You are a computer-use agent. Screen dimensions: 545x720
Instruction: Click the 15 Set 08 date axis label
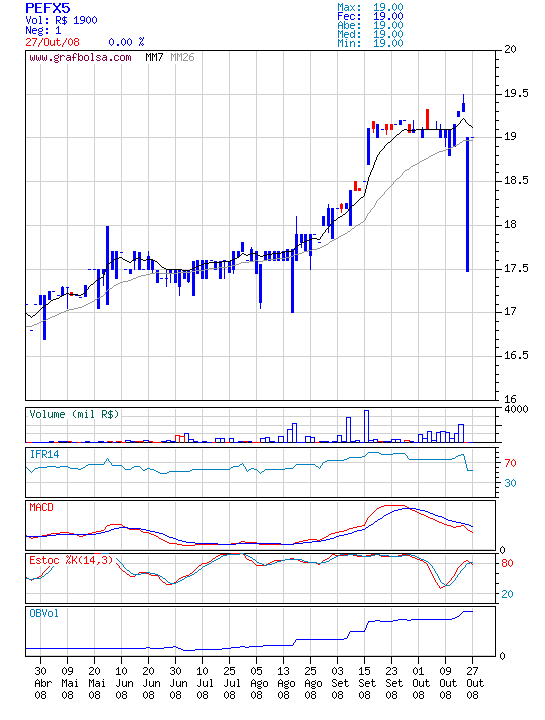[365, 683]
